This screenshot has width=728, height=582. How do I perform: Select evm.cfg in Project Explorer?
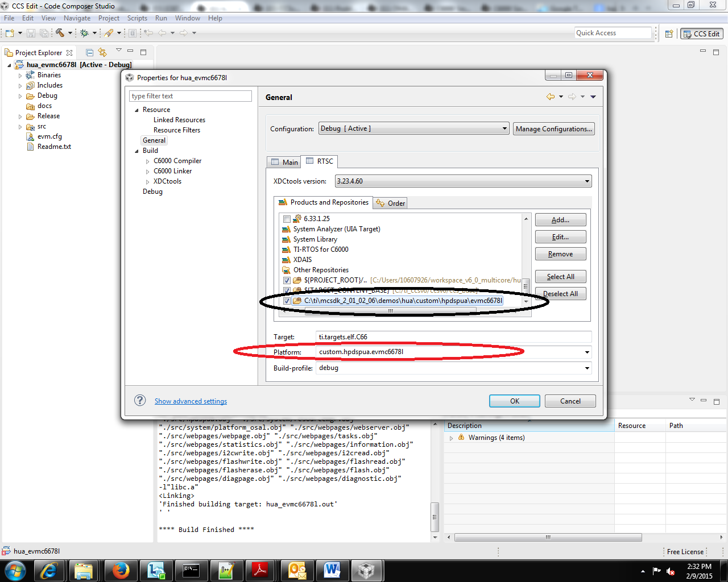[x=49, y=136]
